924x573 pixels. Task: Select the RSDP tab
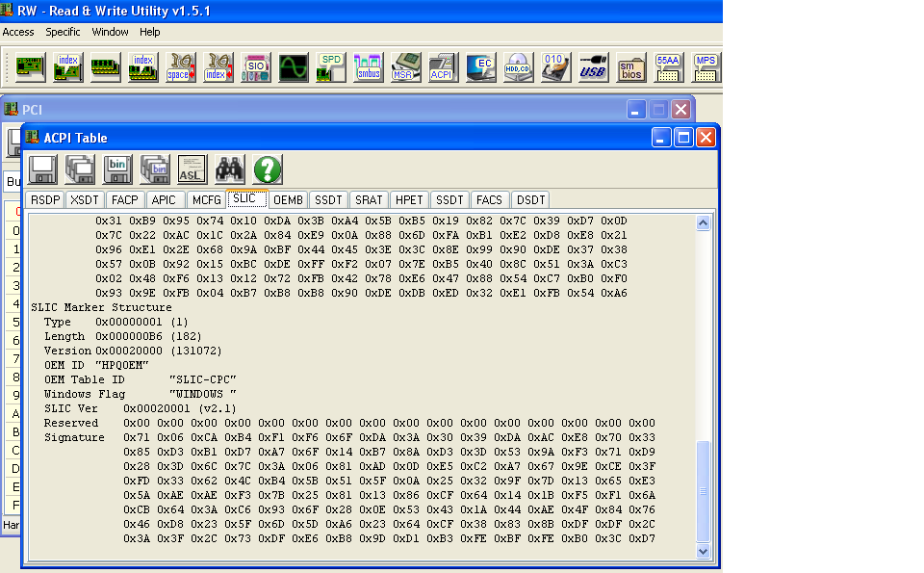coord(45,199)
